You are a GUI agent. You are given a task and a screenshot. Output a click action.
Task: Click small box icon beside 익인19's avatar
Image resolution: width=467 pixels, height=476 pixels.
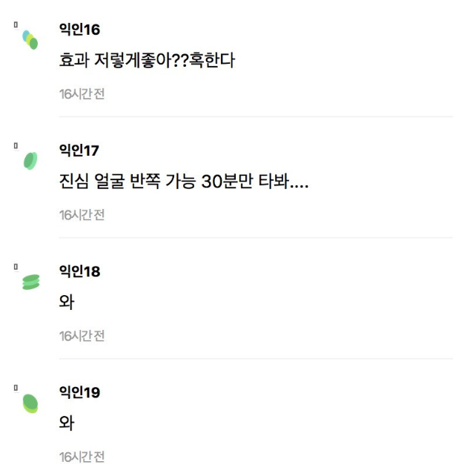click(16, 387)
